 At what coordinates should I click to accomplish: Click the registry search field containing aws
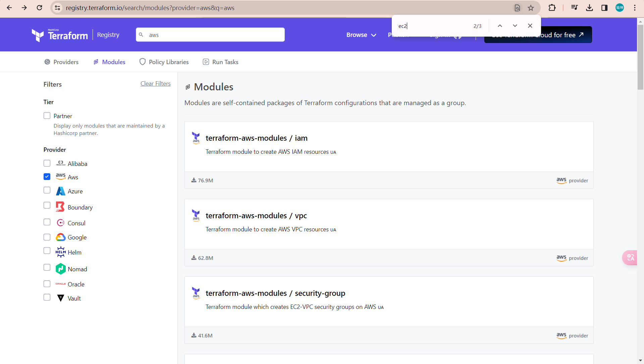point(210,35)
